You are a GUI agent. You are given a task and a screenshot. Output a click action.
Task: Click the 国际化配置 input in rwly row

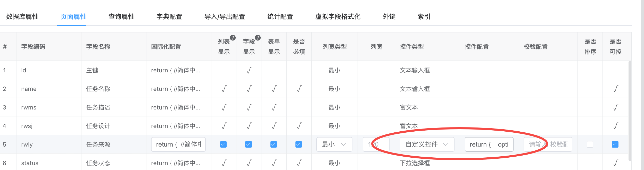coord(178,144)
